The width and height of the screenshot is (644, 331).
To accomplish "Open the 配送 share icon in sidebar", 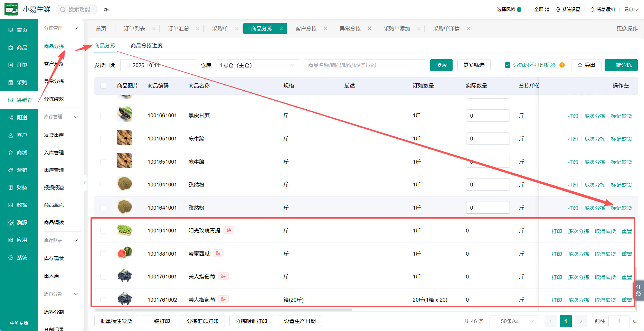I will click(11, 118).
